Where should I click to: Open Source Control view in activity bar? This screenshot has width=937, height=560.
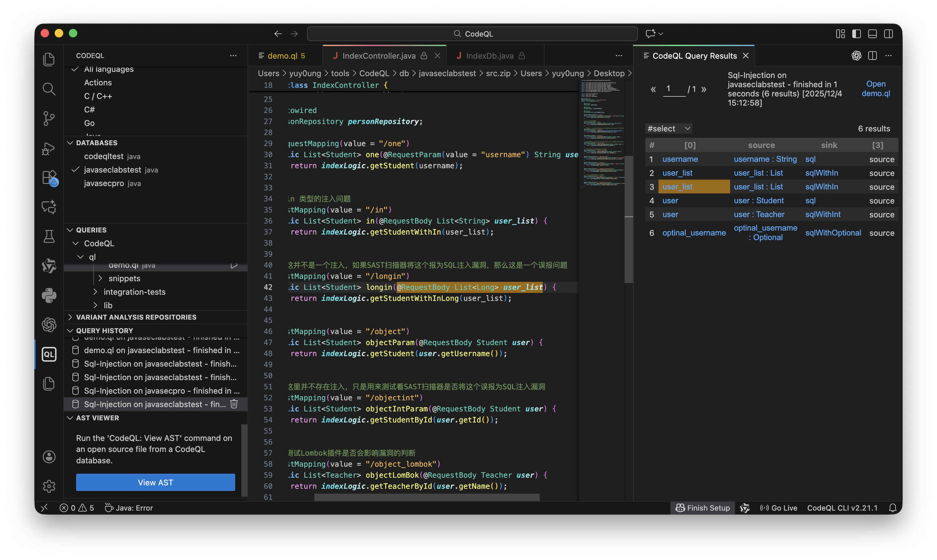tap(49, 119)
